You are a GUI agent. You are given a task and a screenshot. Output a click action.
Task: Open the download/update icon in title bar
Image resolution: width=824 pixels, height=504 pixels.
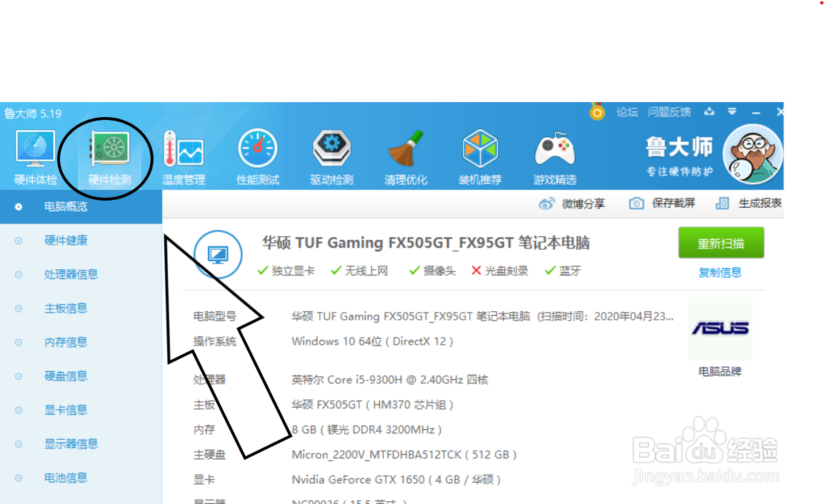click(710, 111)
